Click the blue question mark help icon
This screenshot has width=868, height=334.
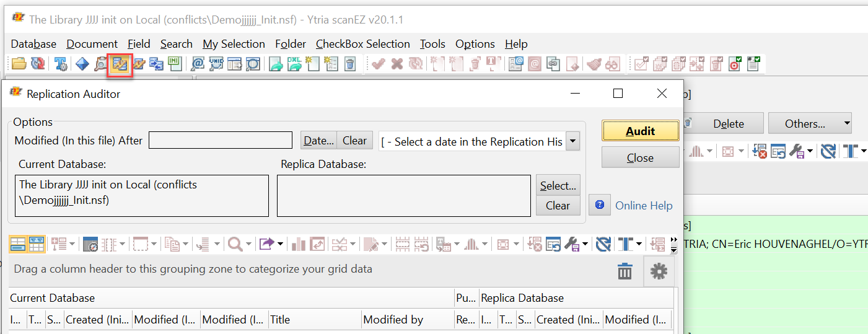[599, 205]
